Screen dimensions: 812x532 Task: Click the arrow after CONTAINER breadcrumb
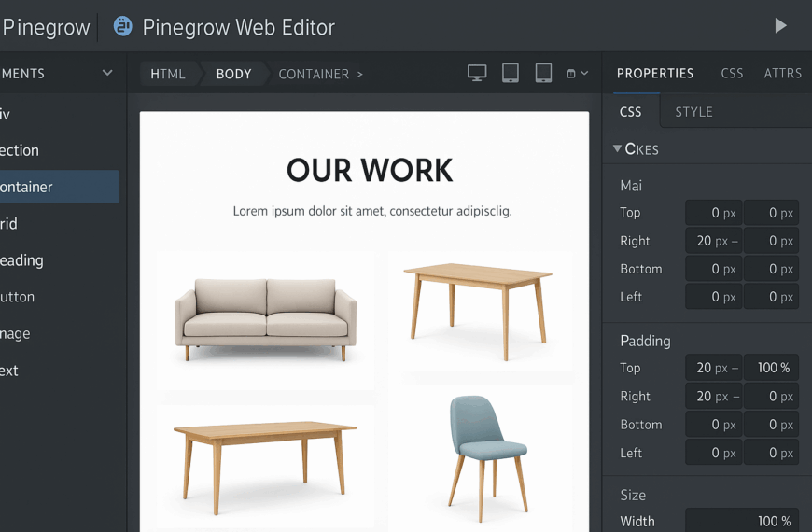click(359, 74)
